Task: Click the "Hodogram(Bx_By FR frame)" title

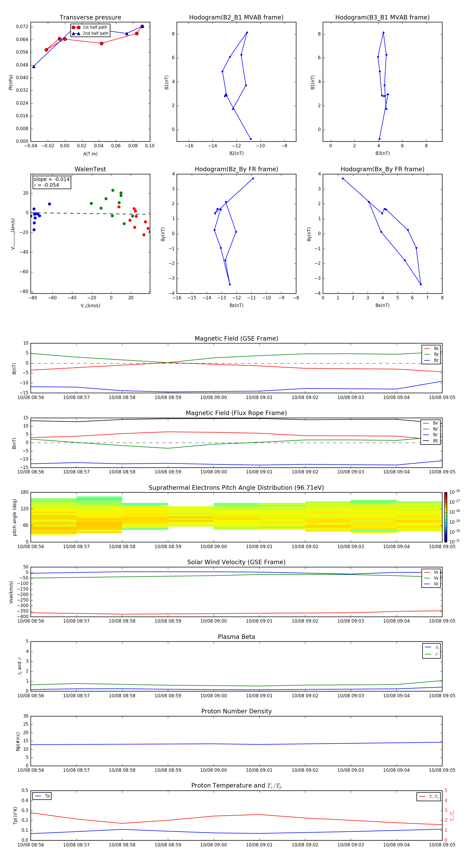Action: [x=382, y=169]
